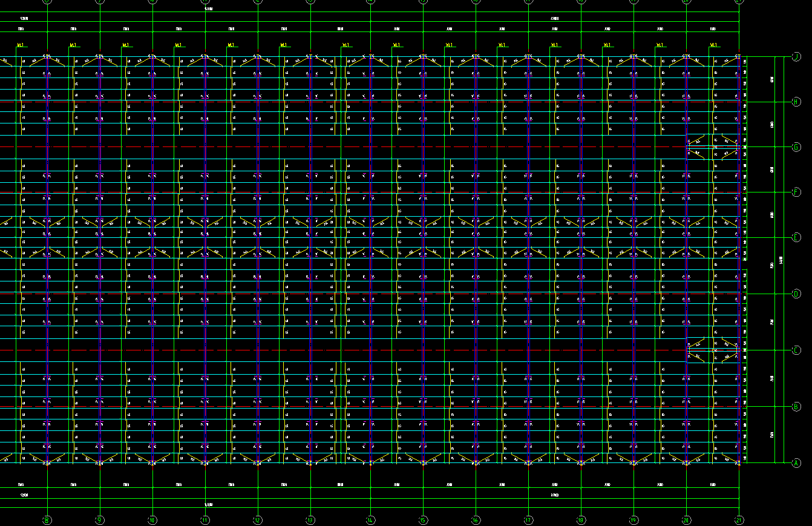Select bottom grid bubble 11
The width and height of the screenshot is (812, 526).
[205, 519]
